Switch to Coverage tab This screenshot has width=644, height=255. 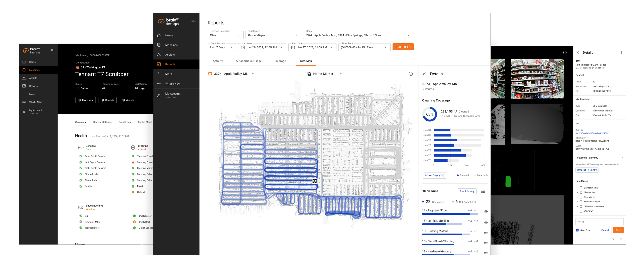[279, 61]
